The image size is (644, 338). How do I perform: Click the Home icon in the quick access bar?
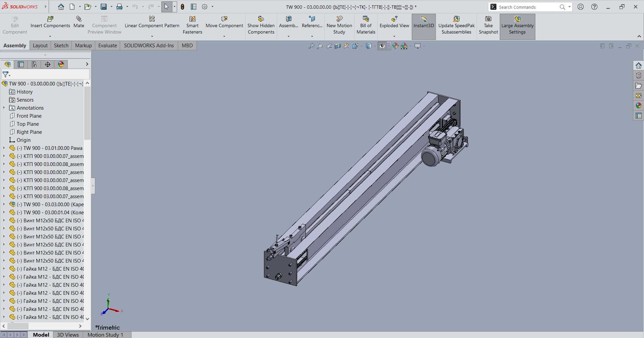[61, 7]
